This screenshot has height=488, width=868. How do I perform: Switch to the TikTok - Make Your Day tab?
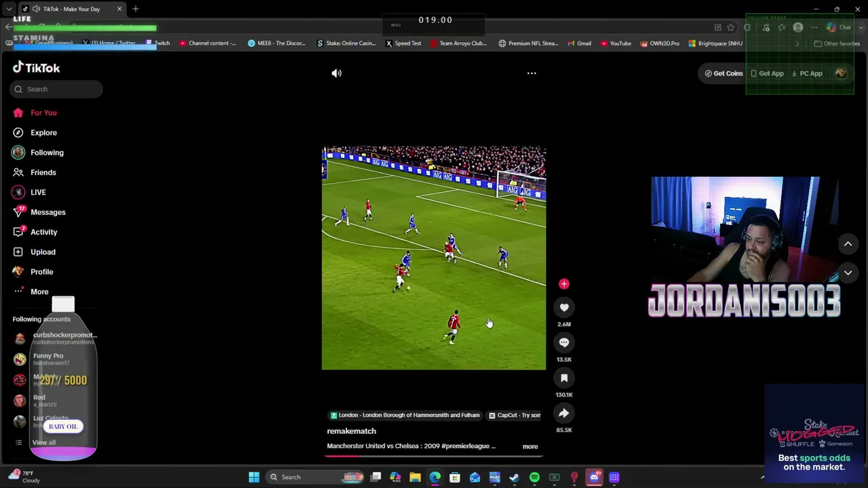pos(71,9)
